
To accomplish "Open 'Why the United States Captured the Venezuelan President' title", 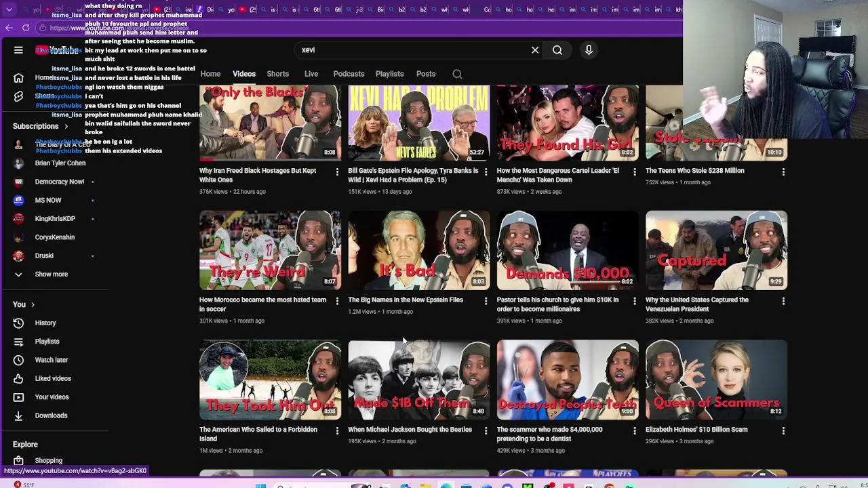I will pyautogui.click(x=697, y=304).
